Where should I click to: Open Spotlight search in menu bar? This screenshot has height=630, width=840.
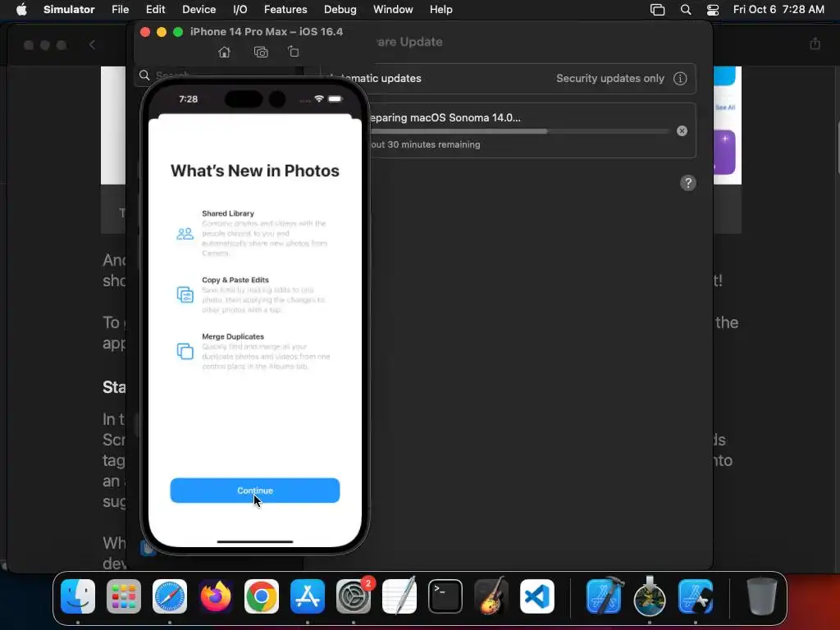coord(686,10)
